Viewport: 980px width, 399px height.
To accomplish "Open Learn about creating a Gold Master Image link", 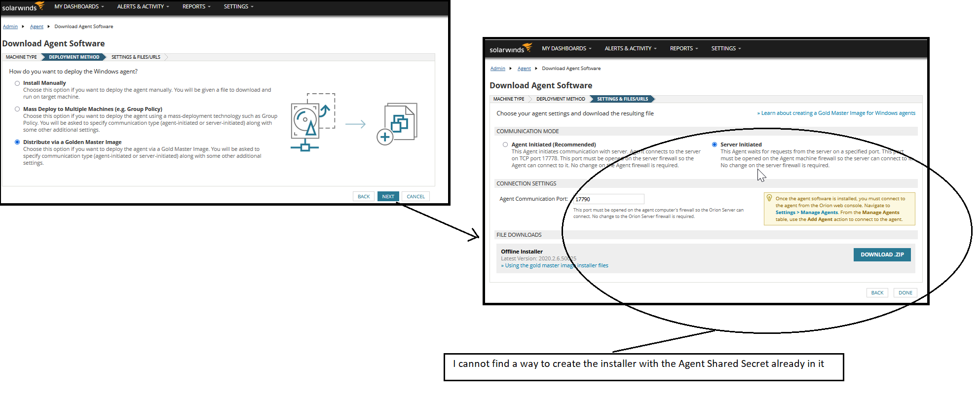I will click(x=836, y=113).
